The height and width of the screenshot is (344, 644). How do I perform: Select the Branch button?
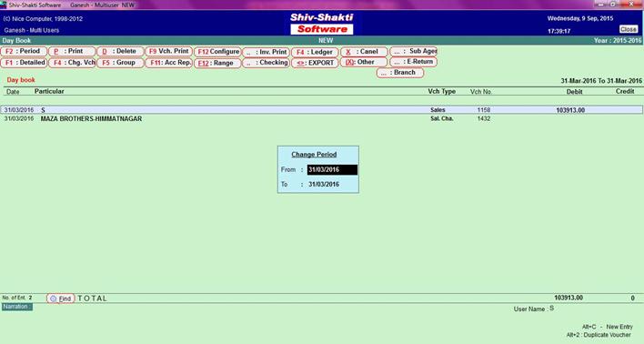(400, 73)
